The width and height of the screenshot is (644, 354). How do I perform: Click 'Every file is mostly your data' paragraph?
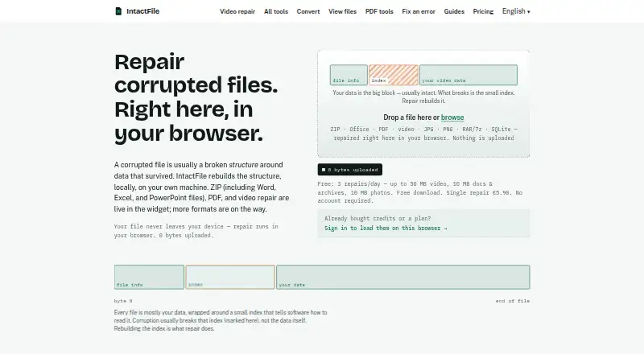point(221,320)
